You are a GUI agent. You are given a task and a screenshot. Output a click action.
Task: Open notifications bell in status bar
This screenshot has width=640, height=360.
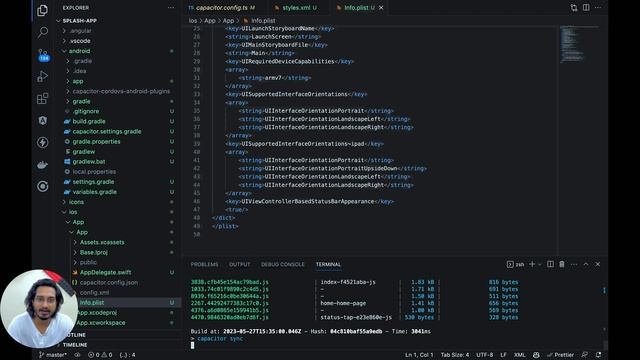point(598,355)
